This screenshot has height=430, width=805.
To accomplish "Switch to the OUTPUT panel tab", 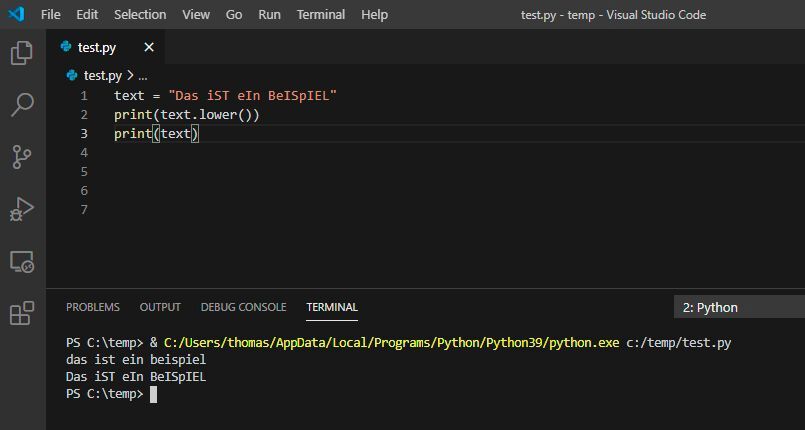I will point(160,307).
